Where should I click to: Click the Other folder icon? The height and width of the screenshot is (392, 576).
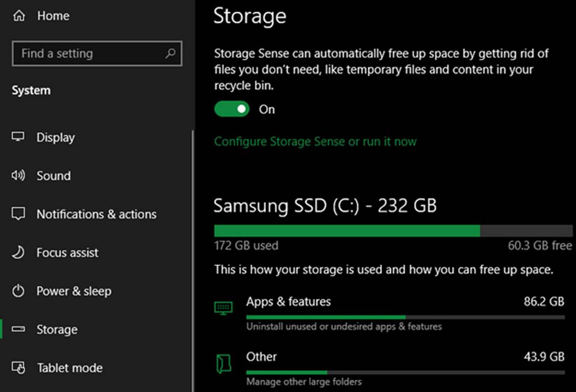coord(223,363)
